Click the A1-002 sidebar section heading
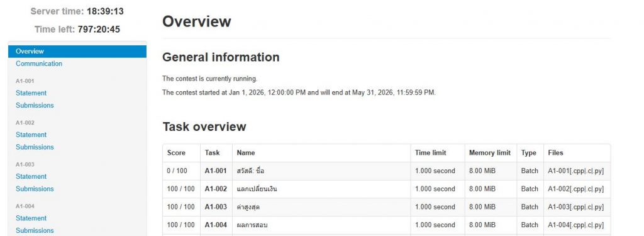The image size is (644, 236). point(25,123)
